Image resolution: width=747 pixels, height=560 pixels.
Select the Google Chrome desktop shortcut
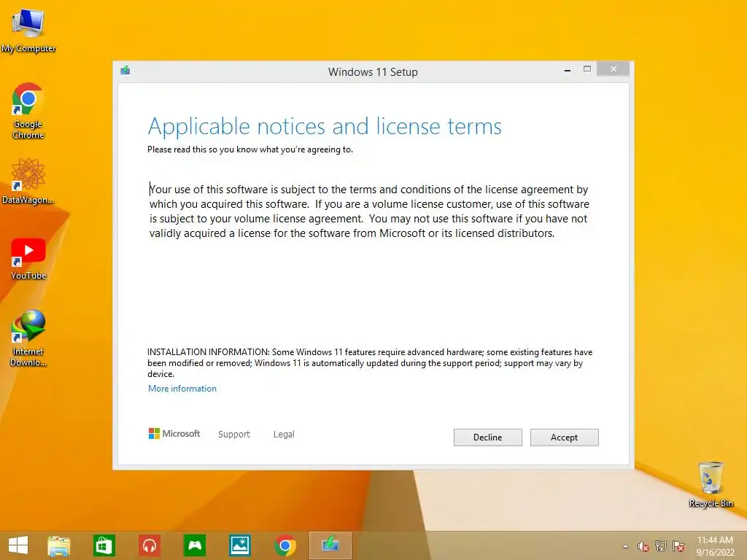[x=28, y=111]
